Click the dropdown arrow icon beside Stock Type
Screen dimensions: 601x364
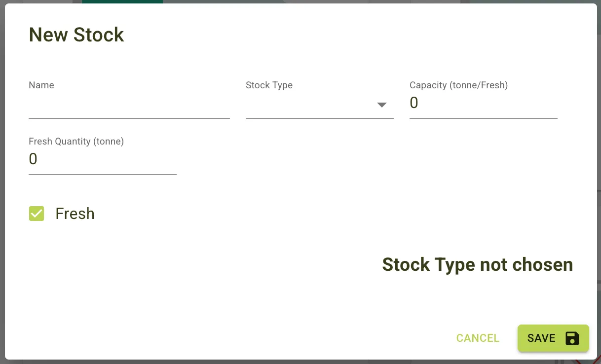pyautogui.click(x=381, y=104)
